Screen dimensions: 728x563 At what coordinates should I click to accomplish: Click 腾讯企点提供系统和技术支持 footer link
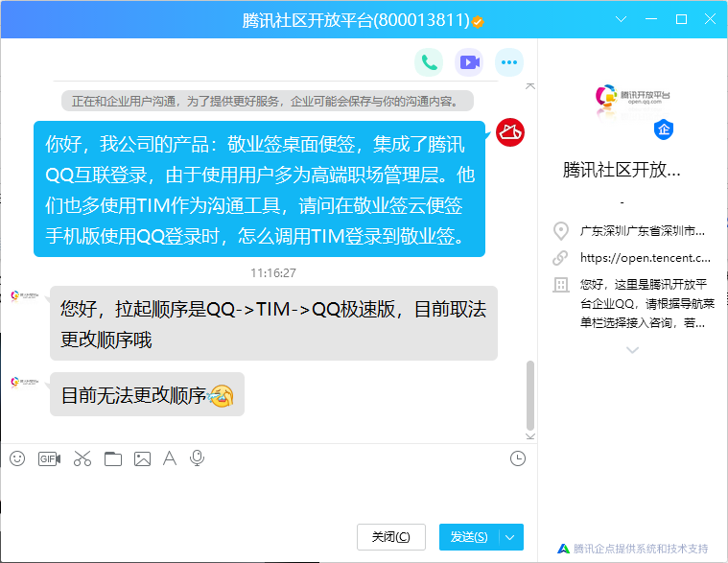coord(641,549)
